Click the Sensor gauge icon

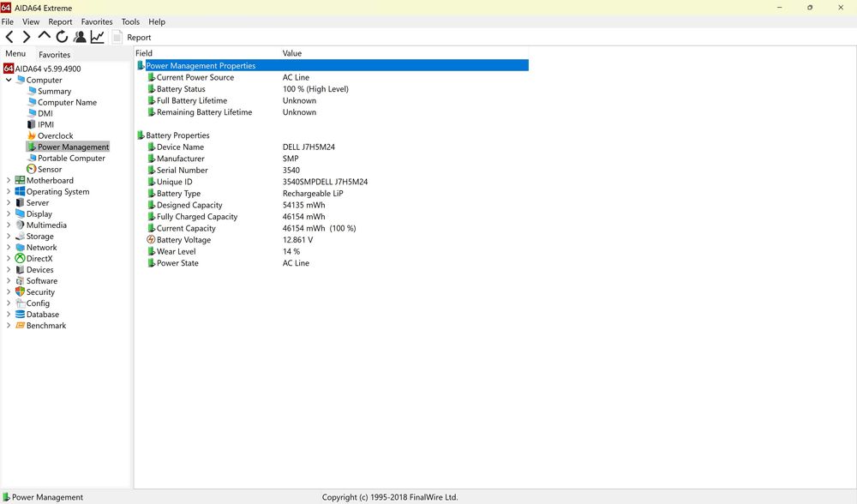(32, 169)
